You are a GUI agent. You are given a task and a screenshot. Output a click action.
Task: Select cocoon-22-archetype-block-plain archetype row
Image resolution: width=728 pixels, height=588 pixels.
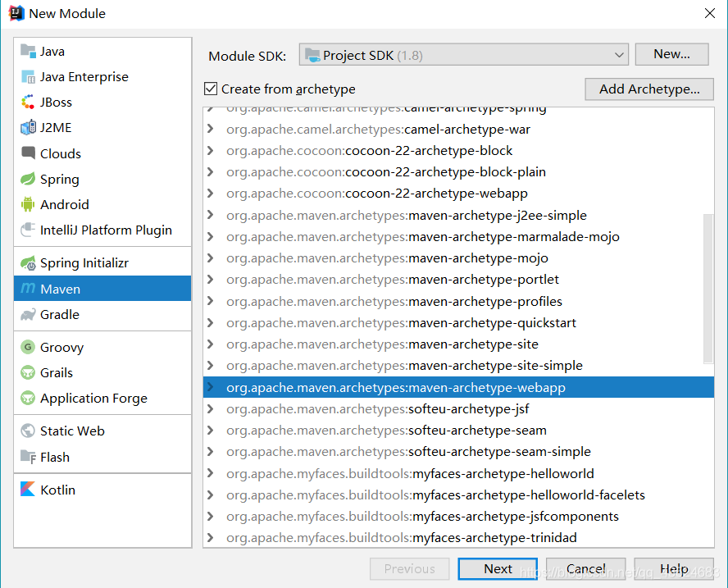click(x=458, y=172)
